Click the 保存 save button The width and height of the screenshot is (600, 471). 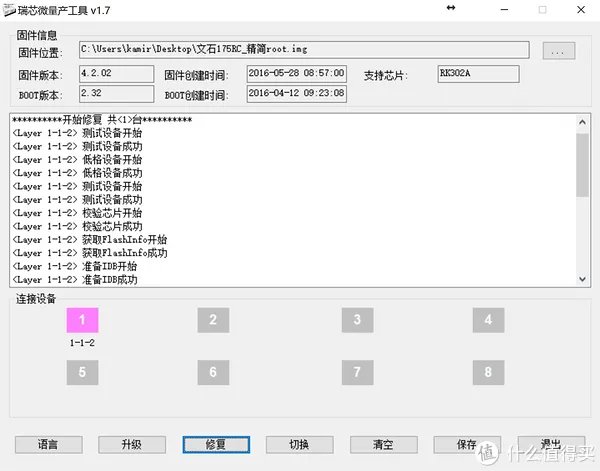(x=467, y=445)
